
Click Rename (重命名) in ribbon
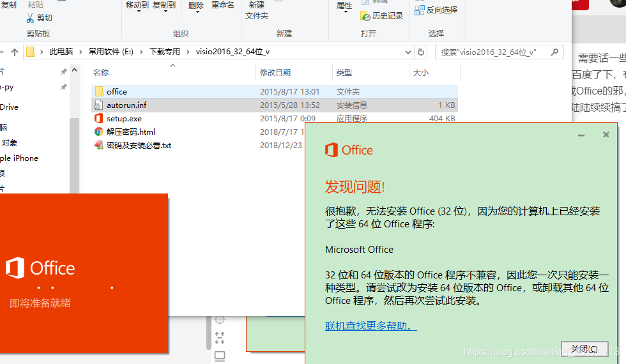tap(223, 5)
